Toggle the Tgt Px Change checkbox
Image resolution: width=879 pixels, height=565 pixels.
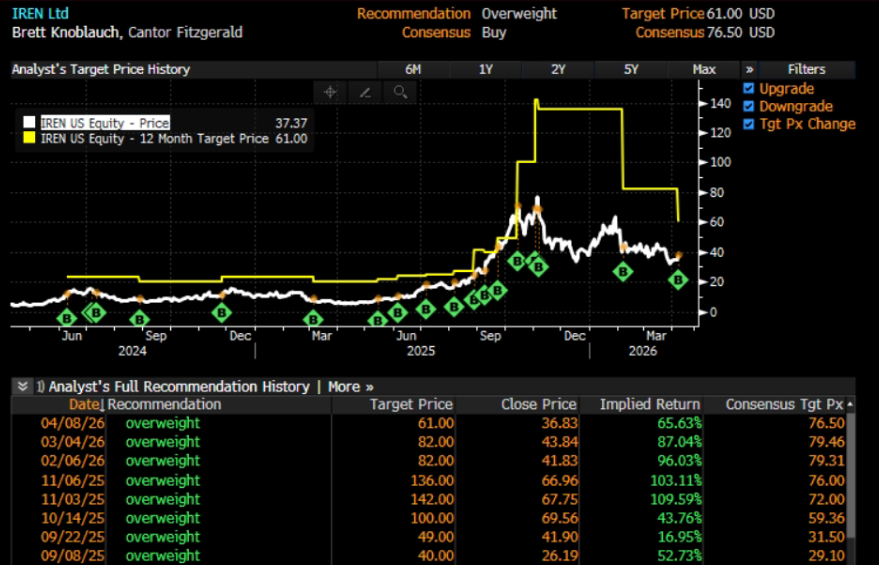click(748, 124)
